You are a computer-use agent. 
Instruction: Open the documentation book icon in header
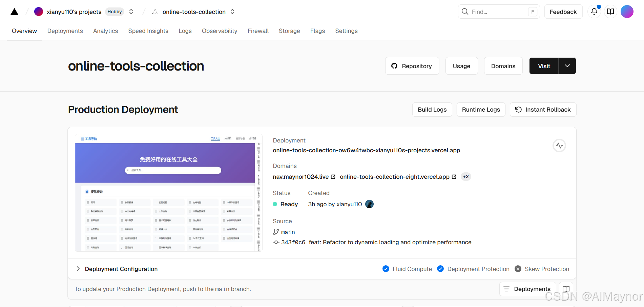pos(610,12)
